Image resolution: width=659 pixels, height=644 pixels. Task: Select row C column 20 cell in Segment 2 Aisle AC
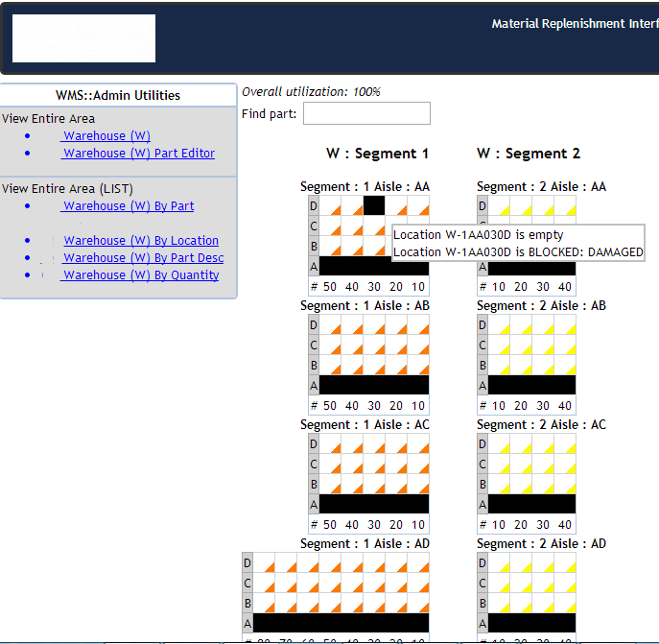[521, 464]
